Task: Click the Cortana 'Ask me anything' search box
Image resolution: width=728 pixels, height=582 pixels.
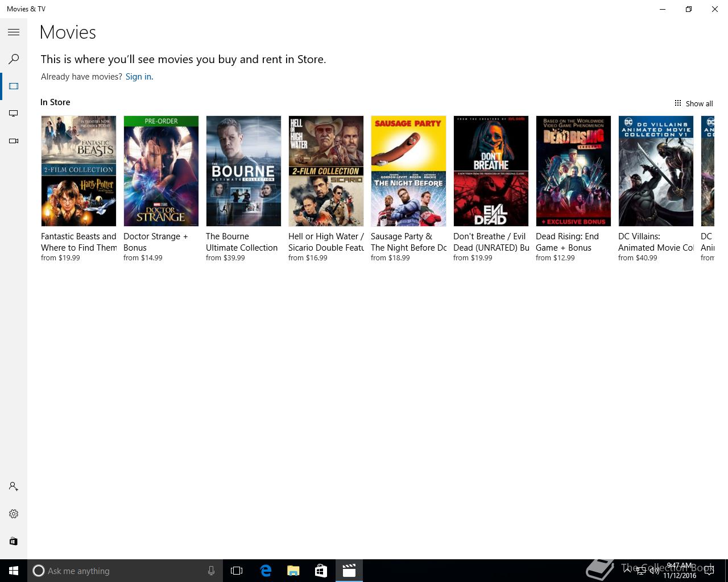Action: [125, 571]
